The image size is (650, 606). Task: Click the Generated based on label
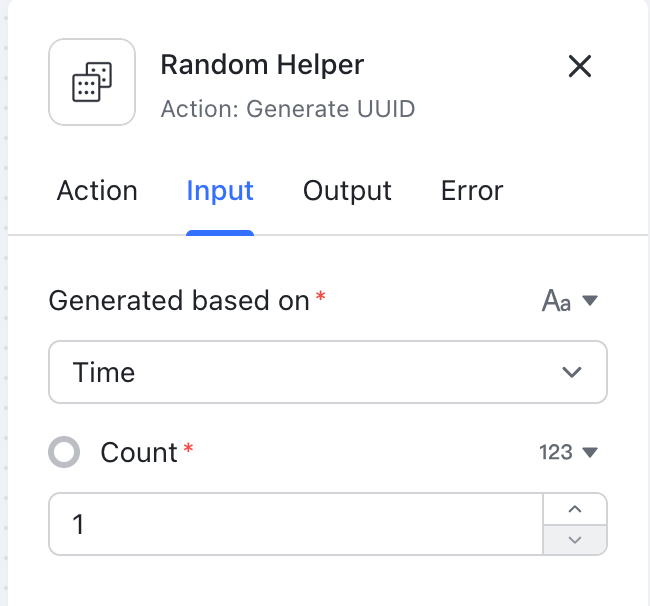coord(179,300)
